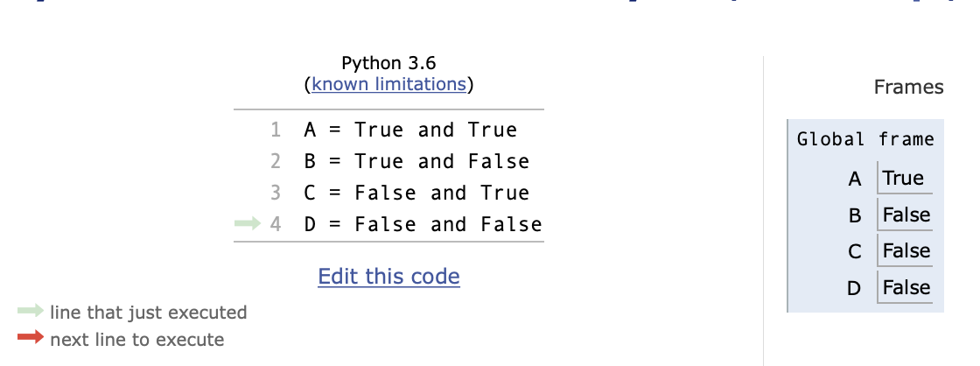
Task: Click the 'line that just executed' legend text
Action: (149, 313)
